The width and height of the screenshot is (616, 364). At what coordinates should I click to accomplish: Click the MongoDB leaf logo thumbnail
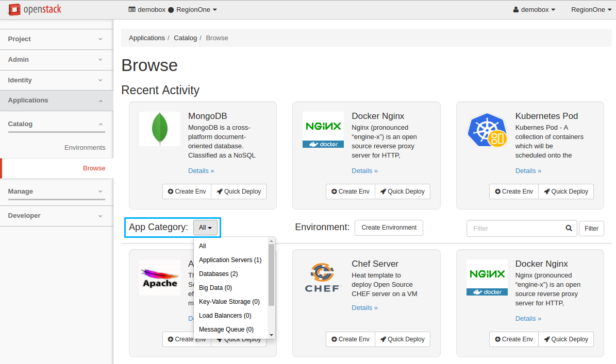pyautogui.click(x=160, y=129)
